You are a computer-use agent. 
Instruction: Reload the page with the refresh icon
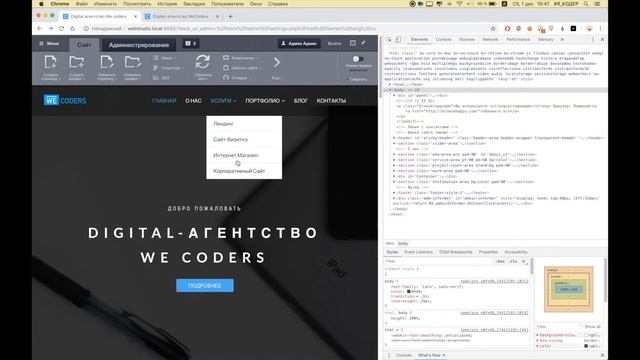coord(61,29)
